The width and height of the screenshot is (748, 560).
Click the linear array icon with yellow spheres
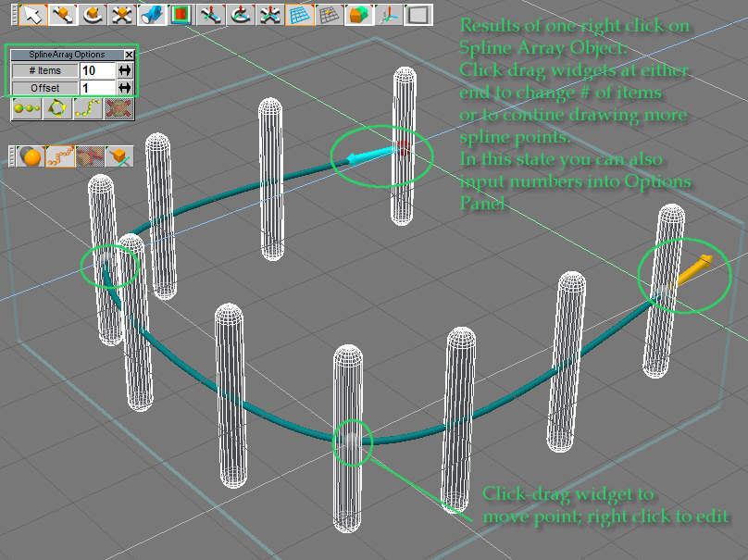(26, 109)
